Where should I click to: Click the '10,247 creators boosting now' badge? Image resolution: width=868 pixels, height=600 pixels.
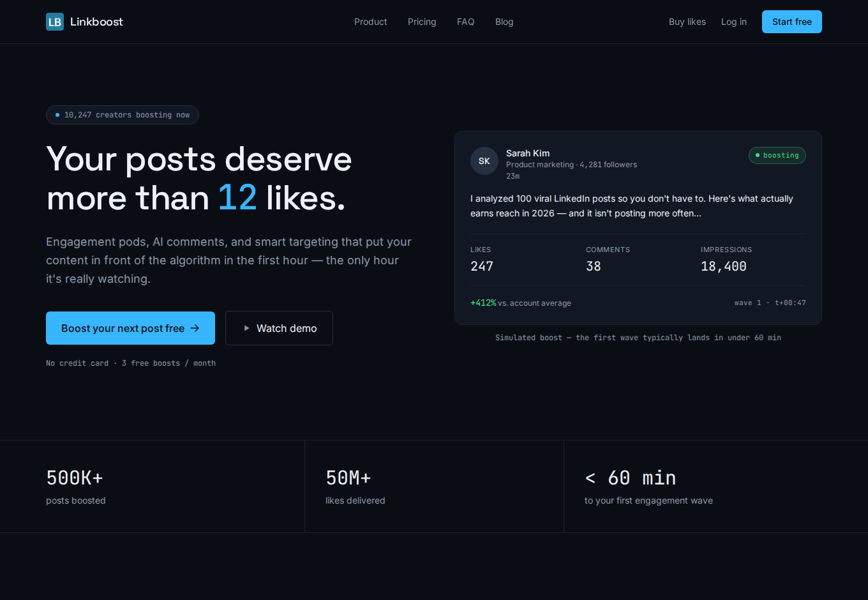[123, 115]
